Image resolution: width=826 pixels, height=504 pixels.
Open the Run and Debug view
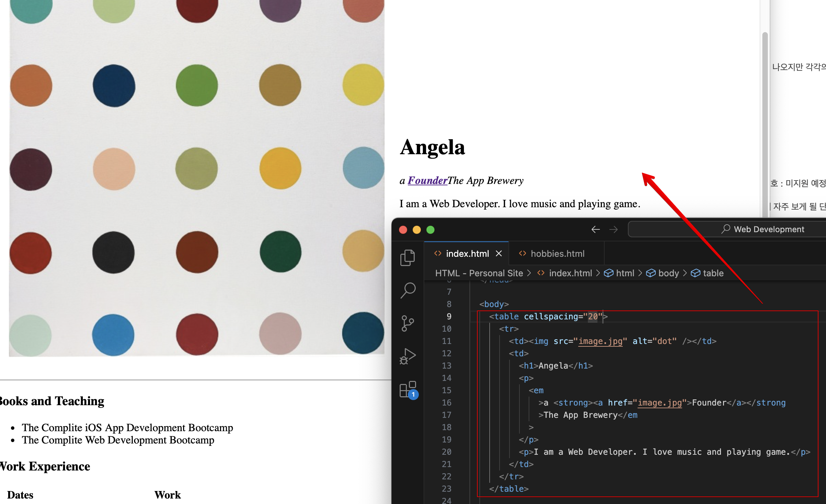408,356
